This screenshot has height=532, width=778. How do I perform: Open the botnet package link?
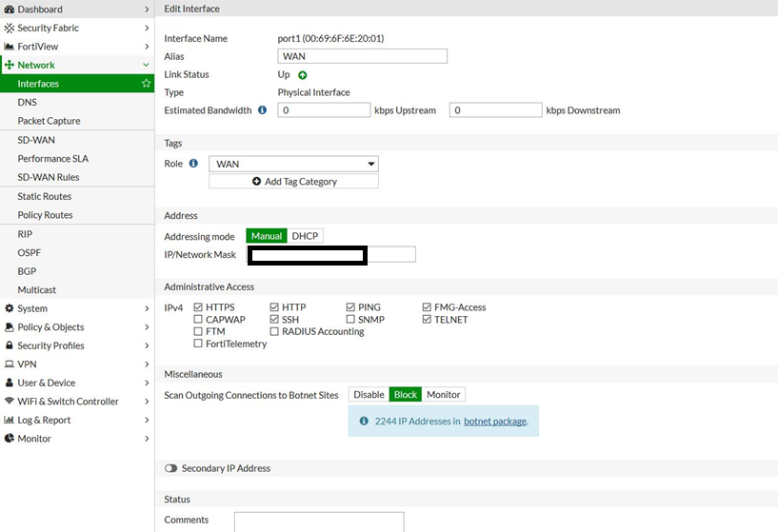[x=494, y=421]
